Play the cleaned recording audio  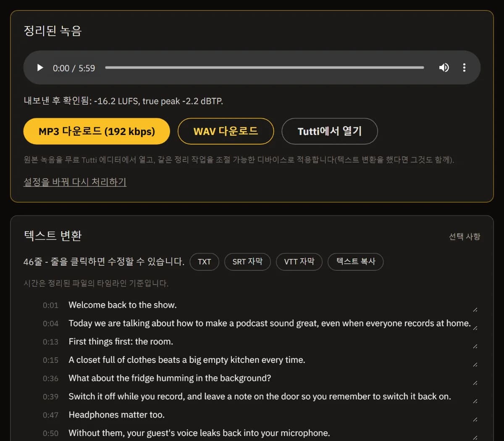click(40, 68)
